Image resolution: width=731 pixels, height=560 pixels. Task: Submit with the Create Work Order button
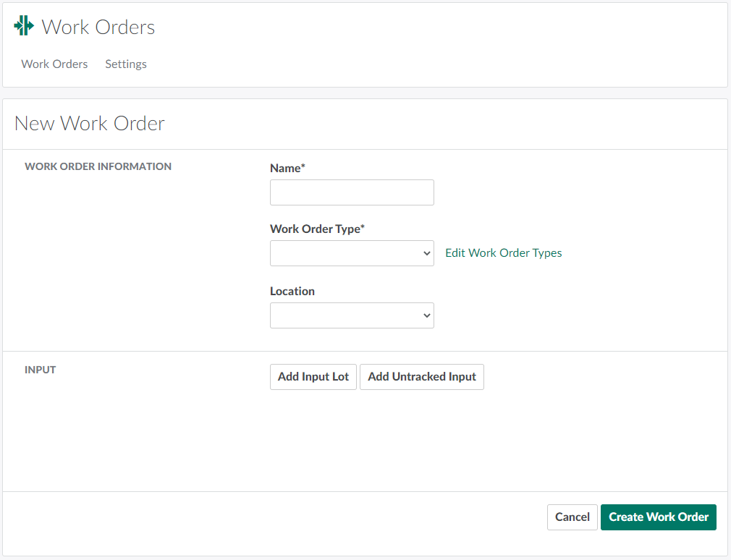click(x=658, y=517)
